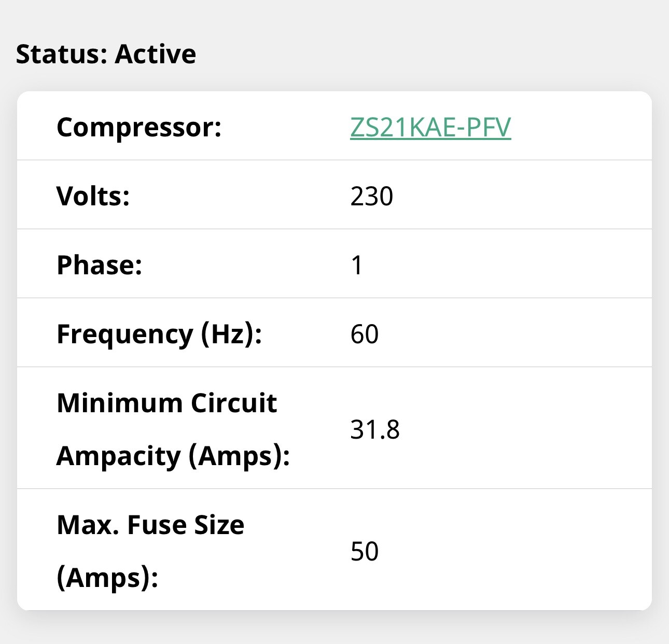Select the 230 volts value
Image resolution: width=669 pixels, height=644 pixels.
click(x=371, y=196)
